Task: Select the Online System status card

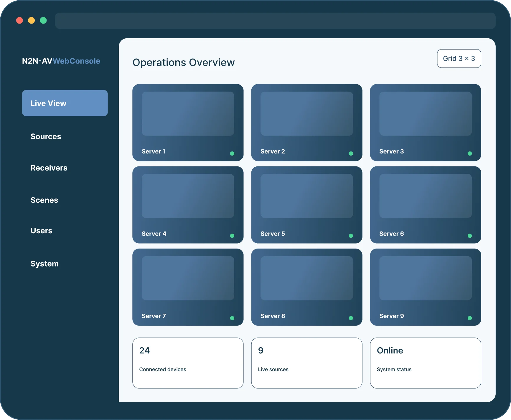Action: pos(426,363)
